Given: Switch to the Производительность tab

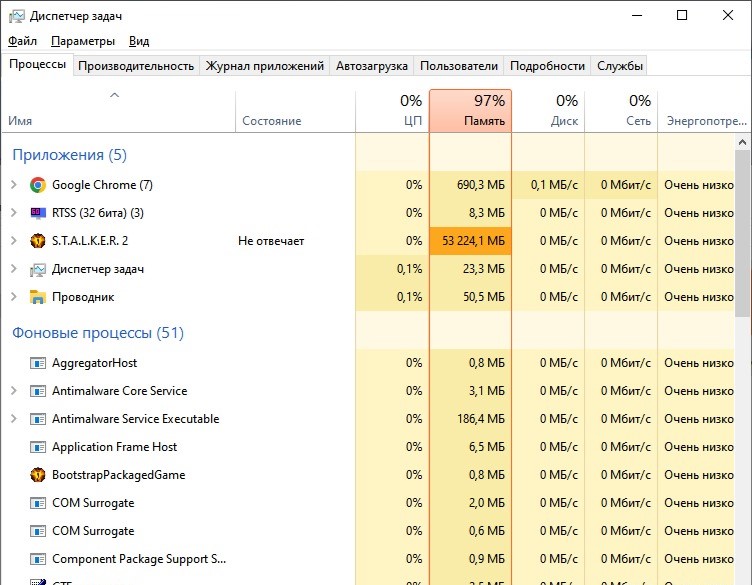Looking at the screenshot, I should tap(136, 66).
